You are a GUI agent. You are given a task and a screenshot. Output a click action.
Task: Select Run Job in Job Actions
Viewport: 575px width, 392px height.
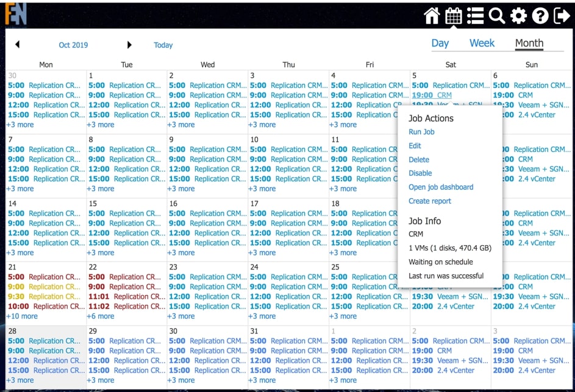(421, 132)
